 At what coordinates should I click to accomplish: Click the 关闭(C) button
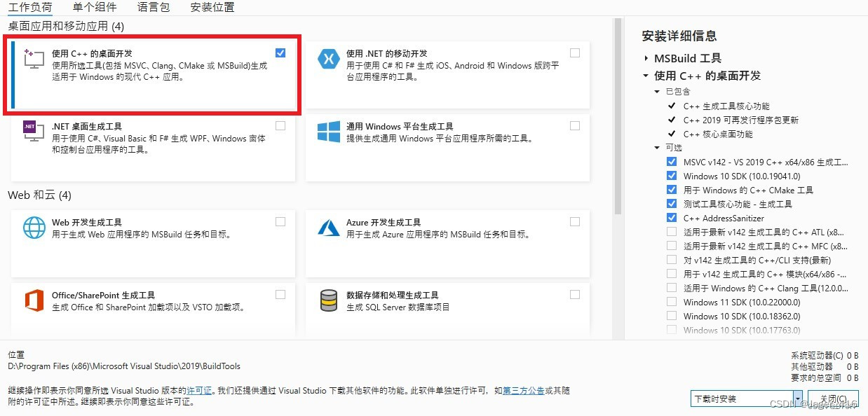833,398
